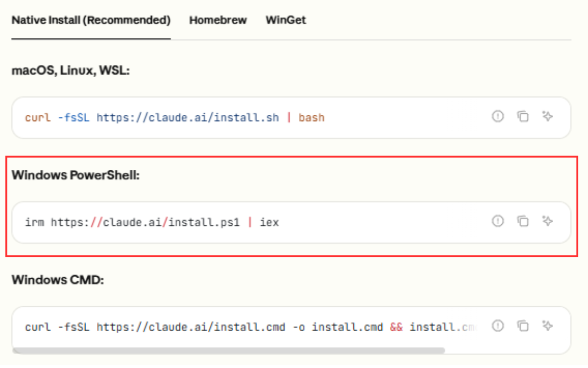Click report icon on Windows CMD block
588x368 pixels.
pyautogui.click(x=498, y=326)
